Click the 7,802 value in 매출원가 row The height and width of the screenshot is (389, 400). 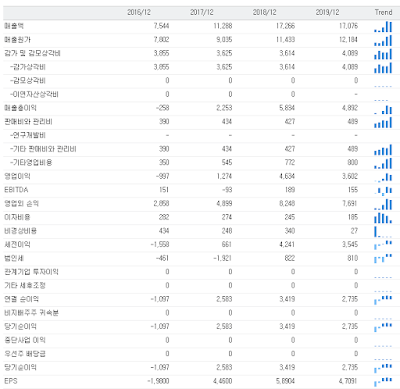click(161, 40)
